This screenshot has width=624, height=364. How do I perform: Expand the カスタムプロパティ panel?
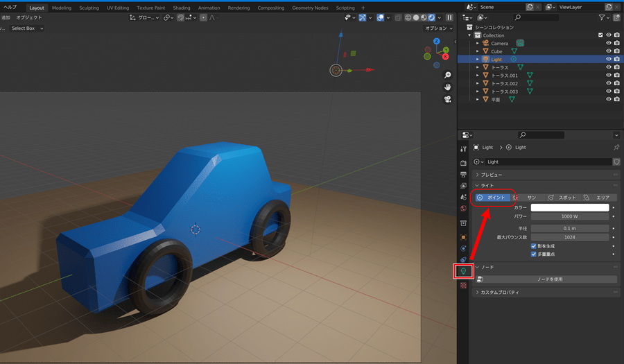point(499,293)
